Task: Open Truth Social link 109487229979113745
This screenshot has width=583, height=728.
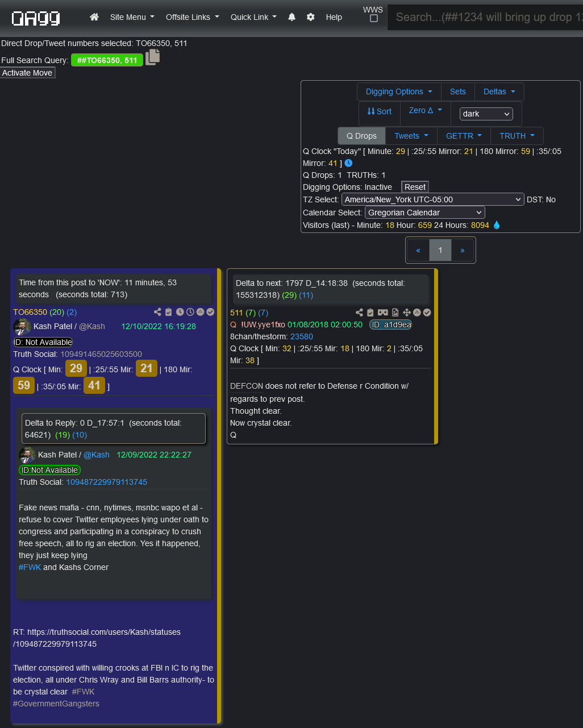Action: click(106, 482)
